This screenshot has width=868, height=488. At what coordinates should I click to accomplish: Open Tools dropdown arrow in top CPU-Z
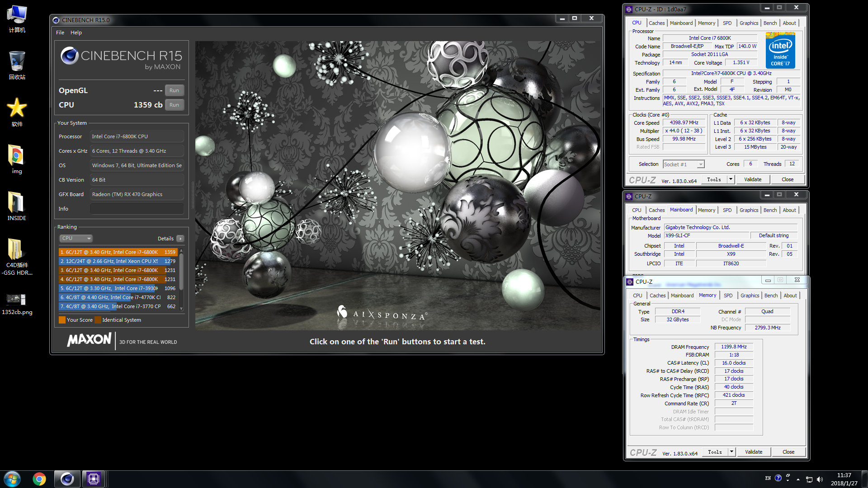pyautogui.click(x=731, y=179)
